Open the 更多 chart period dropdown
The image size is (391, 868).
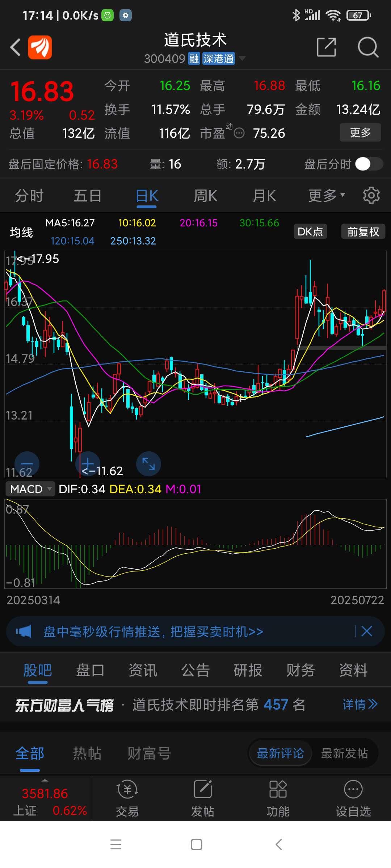pyautogui.click(x=327, y=196)
